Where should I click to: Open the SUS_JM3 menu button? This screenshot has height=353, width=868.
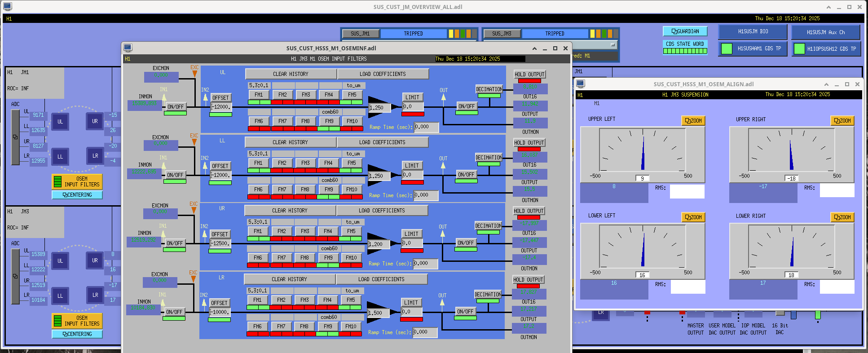click(502, 34)
